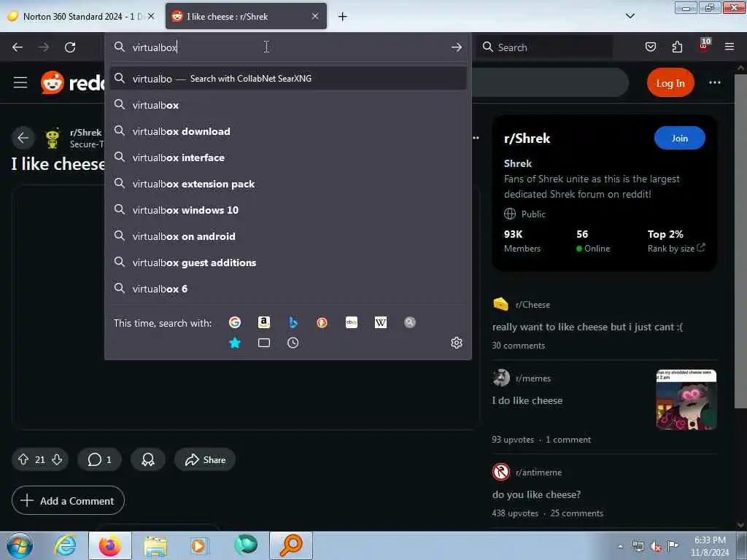Select the virtualbox download suggestion
This screenshot has height=560, width=747.
[x=288, y=131]
